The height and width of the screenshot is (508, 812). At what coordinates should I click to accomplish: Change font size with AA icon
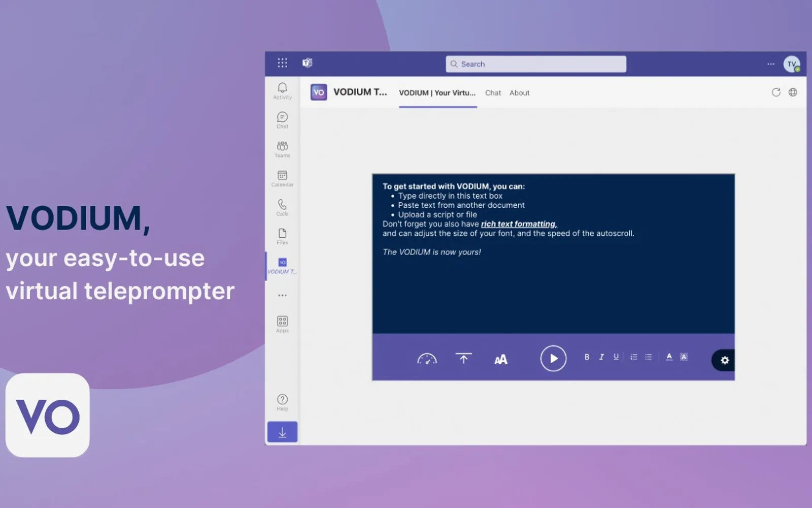coord(501,360)
